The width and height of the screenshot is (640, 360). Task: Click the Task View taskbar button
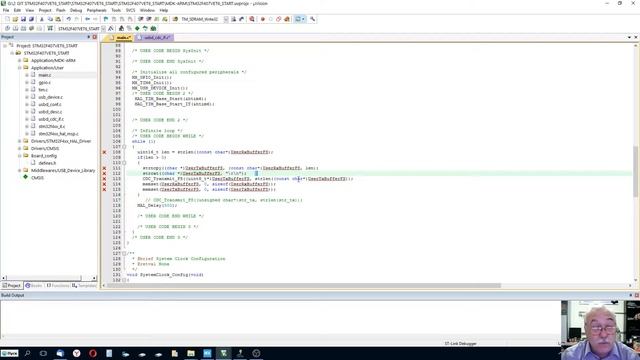(x=43, y=353)
